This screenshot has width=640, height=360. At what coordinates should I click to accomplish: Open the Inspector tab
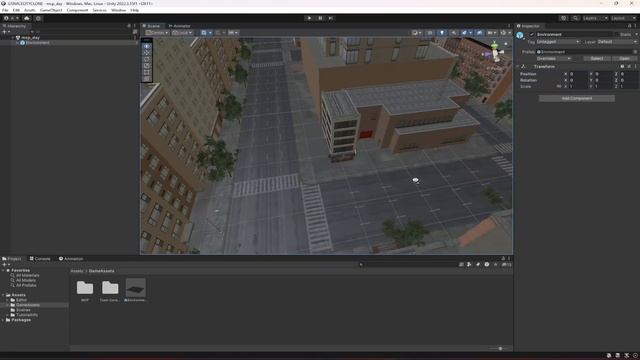click(529, 26)
